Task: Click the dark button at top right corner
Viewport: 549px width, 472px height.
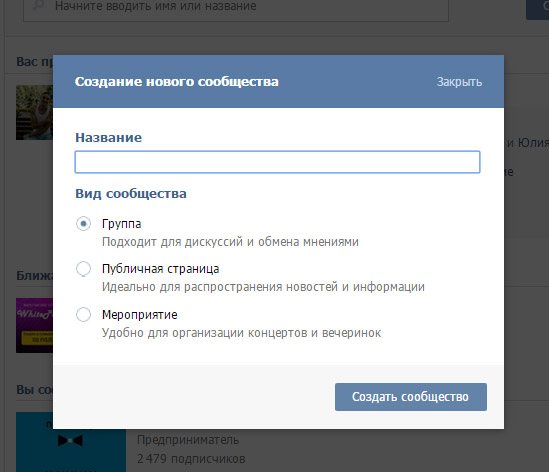Action: tap(537, 9)
